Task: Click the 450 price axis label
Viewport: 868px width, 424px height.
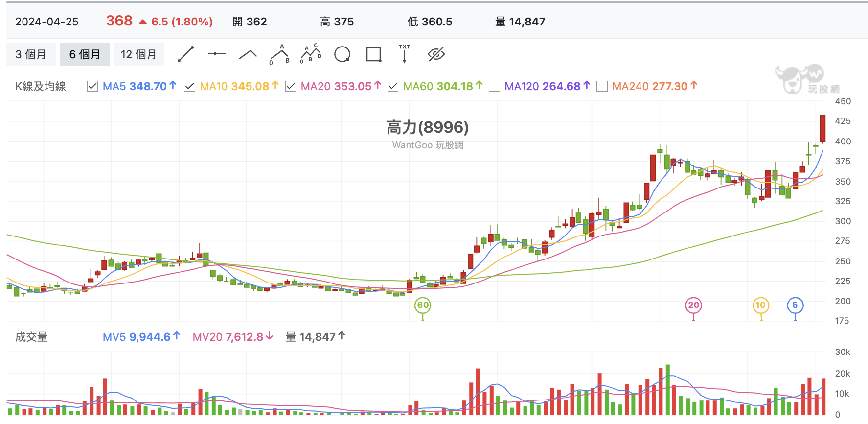Action: (843, 101)
